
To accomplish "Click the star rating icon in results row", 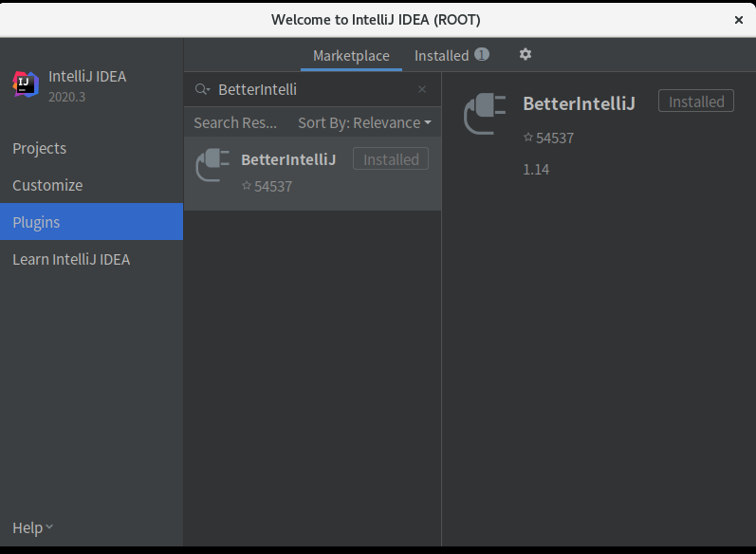I will (247, 186).
